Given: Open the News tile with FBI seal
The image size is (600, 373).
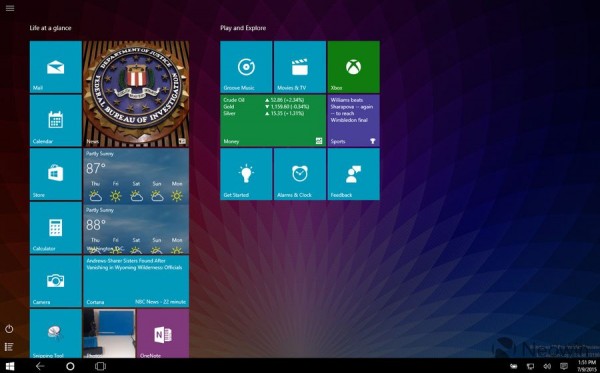Looking at the screenshot, I should [x=136, y=94].
